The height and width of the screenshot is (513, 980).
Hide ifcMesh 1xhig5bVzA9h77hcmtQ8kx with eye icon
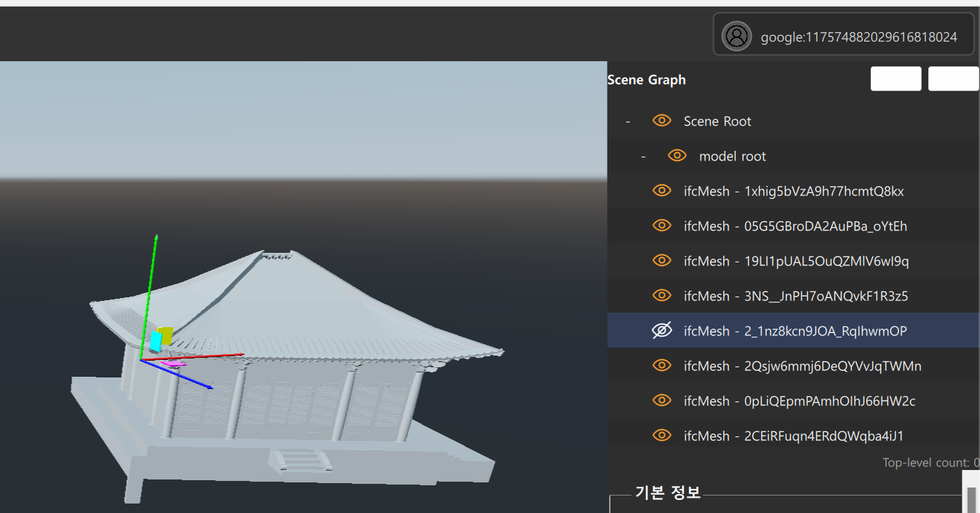click(x=661, y=191)
